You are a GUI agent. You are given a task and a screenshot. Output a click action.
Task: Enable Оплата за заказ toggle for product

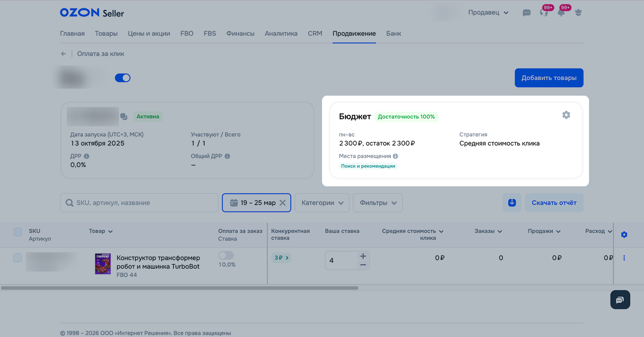tap(226, 255)
